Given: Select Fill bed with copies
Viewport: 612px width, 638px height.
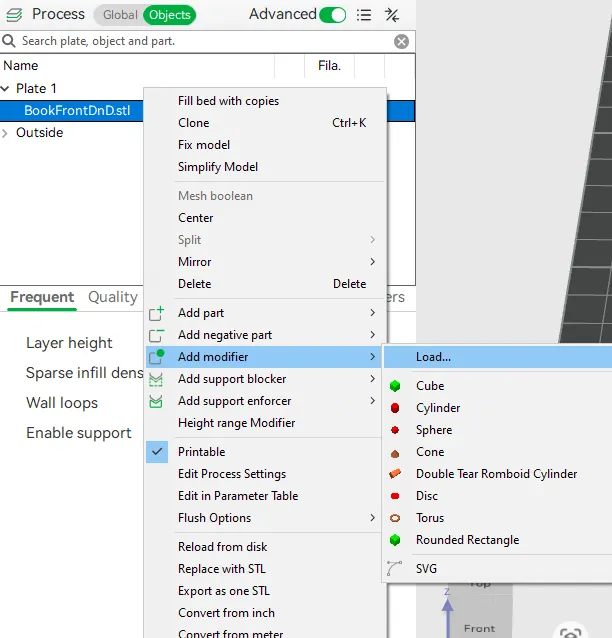Looking at the screenshot, I should pyautogui.click(x=228, y=101).
